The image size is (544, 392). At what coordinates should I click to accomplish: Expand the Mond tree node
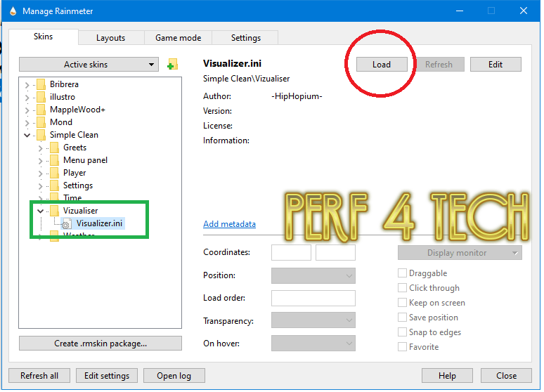coord(27,123)
